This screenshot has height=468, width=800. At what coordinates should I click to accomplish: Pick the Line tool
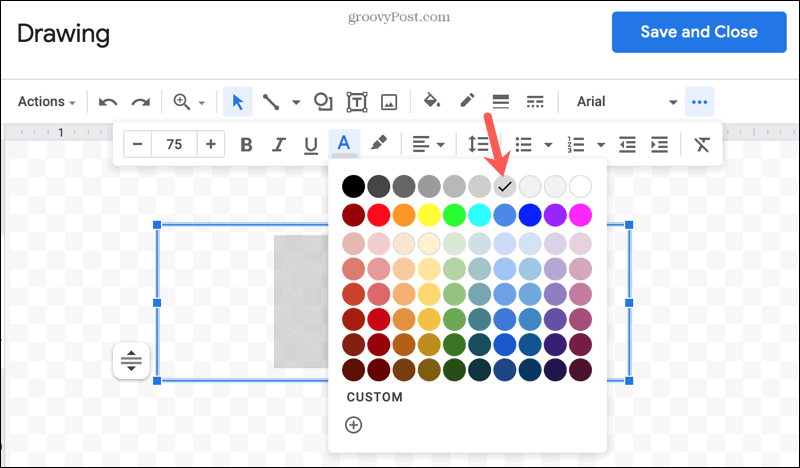[x=270, y=102]
